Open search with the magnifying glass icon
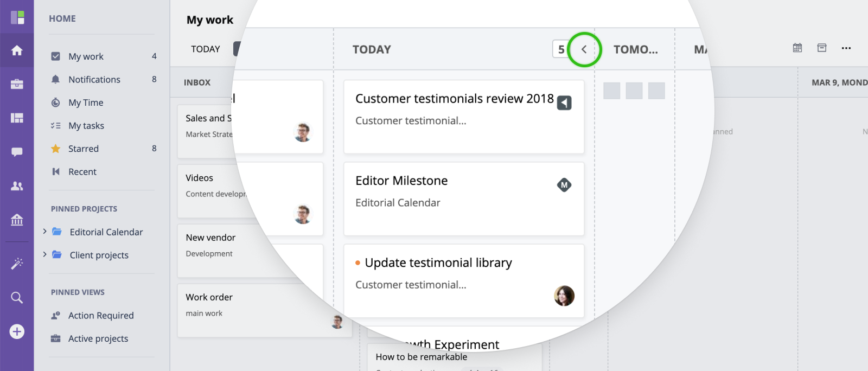This screenshot has height=371, width=868. [x=17, y=297]
